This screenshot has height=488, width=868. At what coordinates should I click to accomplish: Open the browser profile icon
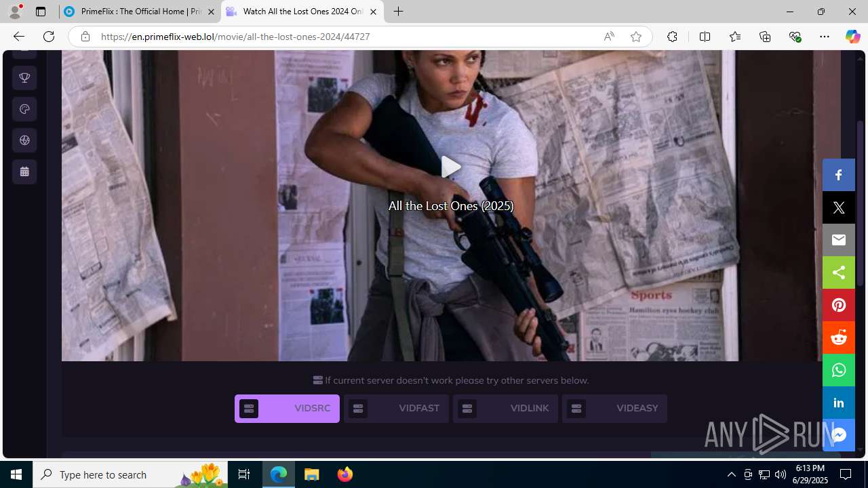click(x=15, y=12)
